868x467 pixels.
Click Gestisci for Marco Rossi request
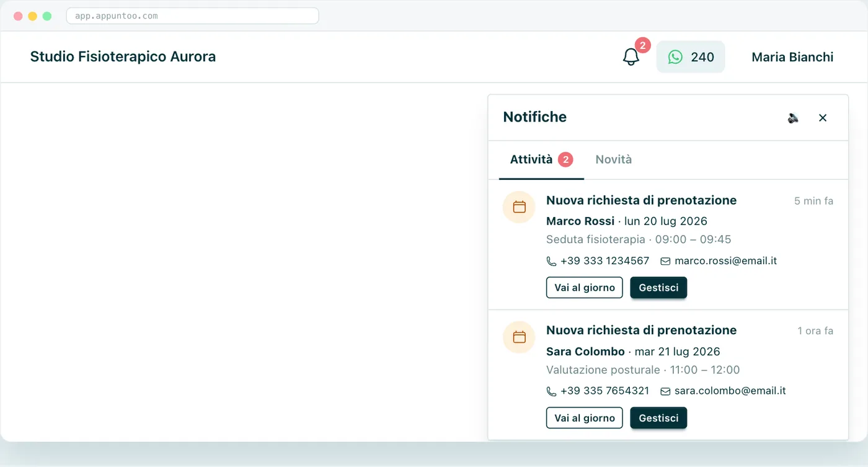[658, 288]
